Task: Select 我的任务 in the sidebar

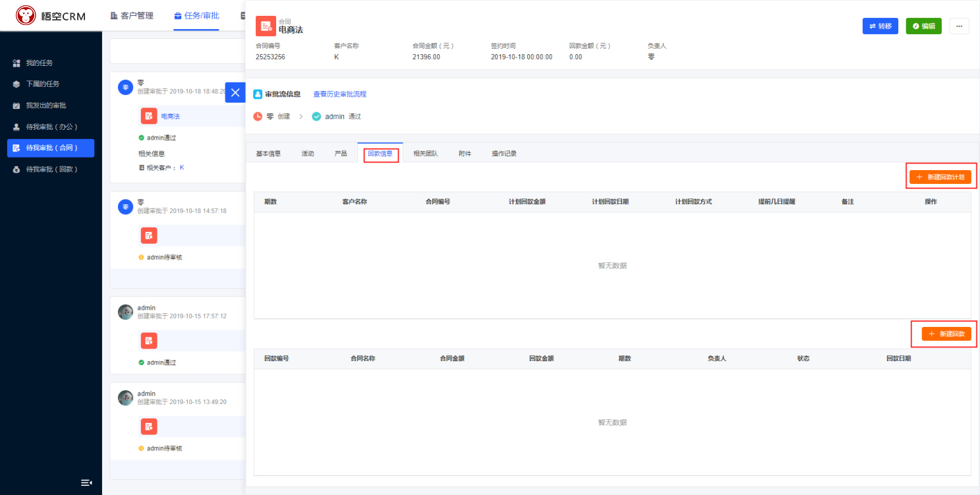Action: coord(39,63)
